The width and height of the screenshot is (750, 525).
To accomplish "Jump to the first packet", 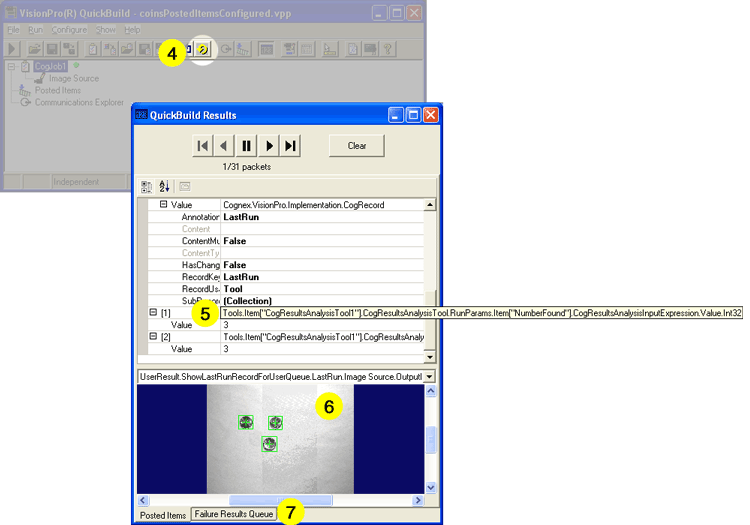I will pyautogui.click(x=203, y=145).
